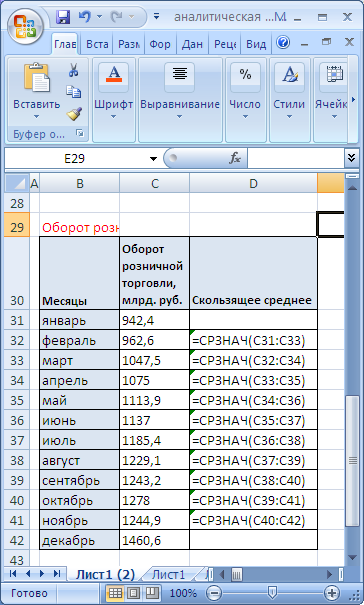Expand the formula bar
Viewport: 364px width, 605px height.
pos(351,158)
